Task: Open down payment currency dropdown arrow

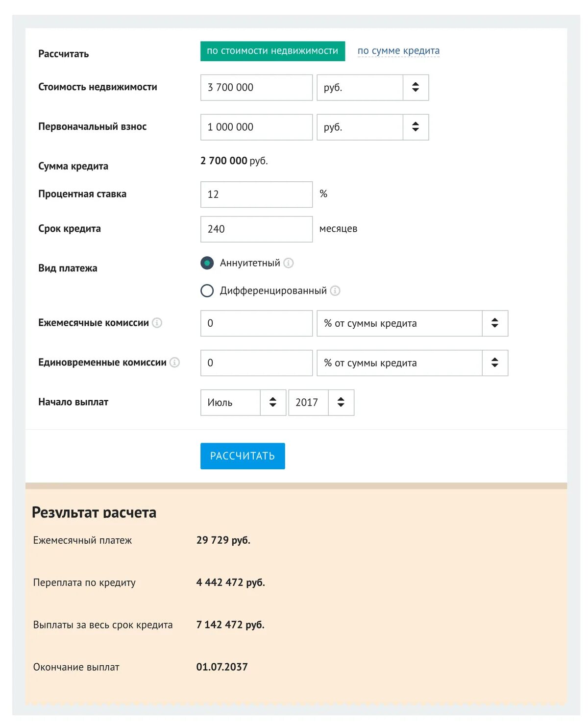Action: coord(416,127)
